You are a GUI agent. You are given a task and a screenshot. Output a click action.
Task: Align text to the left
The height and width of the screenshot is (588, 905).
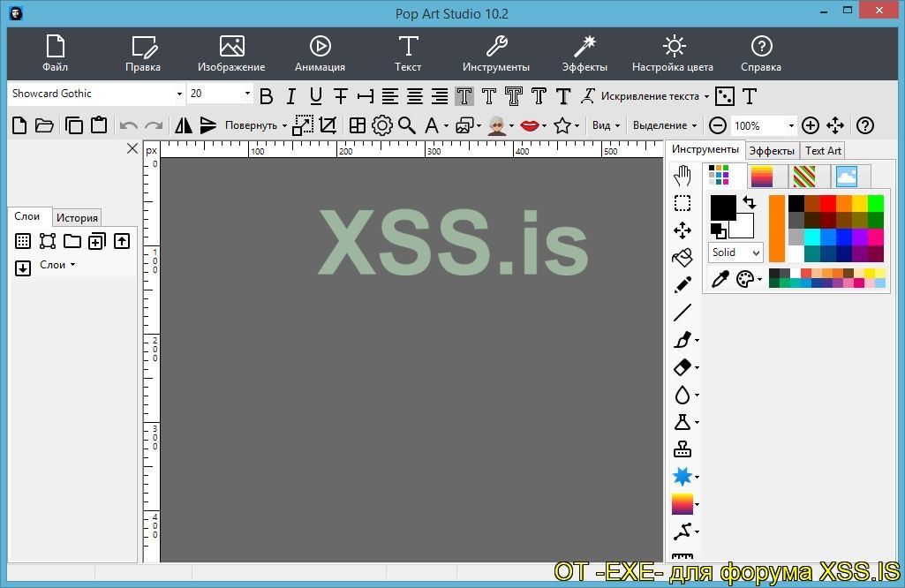390,96
